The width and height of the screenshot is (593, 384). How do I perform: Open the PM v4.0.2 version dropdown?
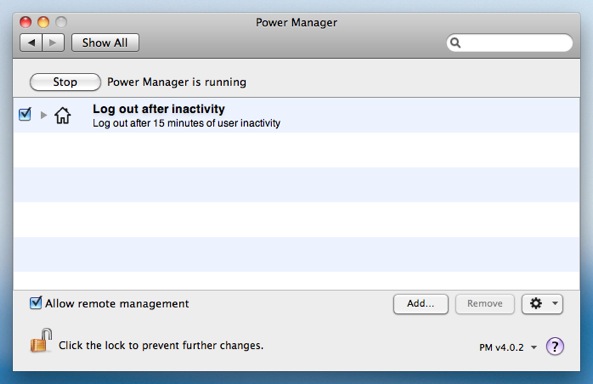coord(508,347)
